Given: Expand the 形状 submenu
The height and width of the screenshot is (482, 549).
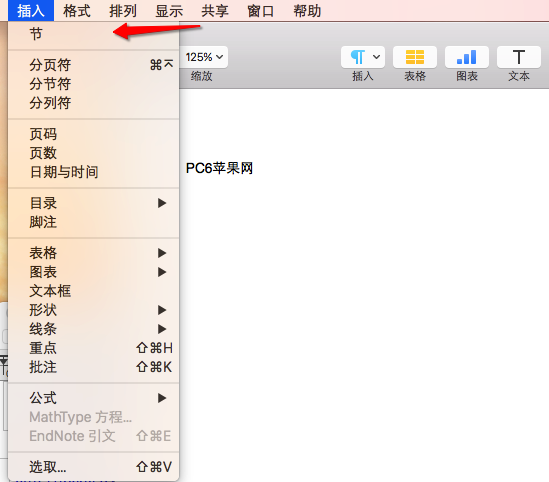Looking at the screenshot, I should click(x=93, y=310).
